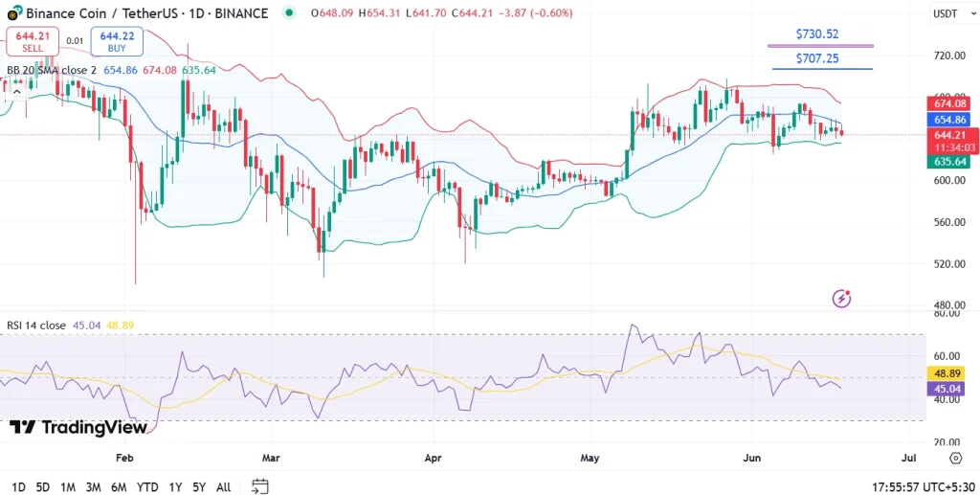Click the Jul label on time axis
Screen dimensions: 980x495
click(x=909, y=458)
